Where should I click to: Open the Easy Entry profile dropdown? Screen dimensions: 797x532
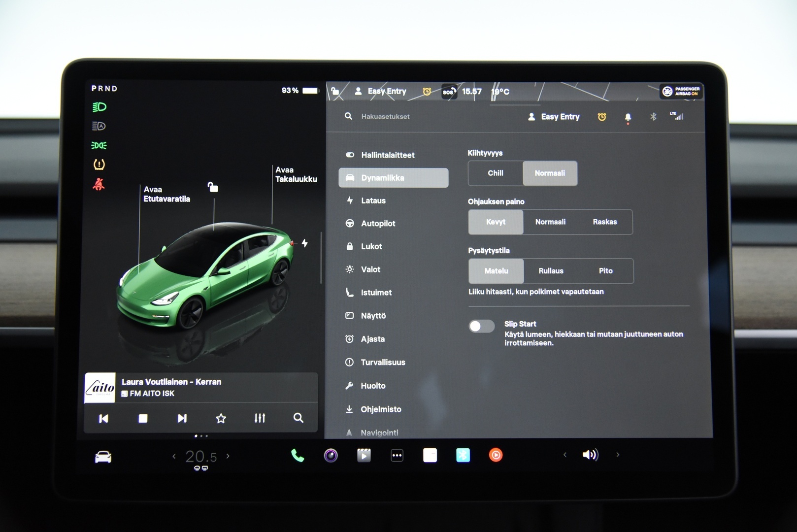coord(553,117)
